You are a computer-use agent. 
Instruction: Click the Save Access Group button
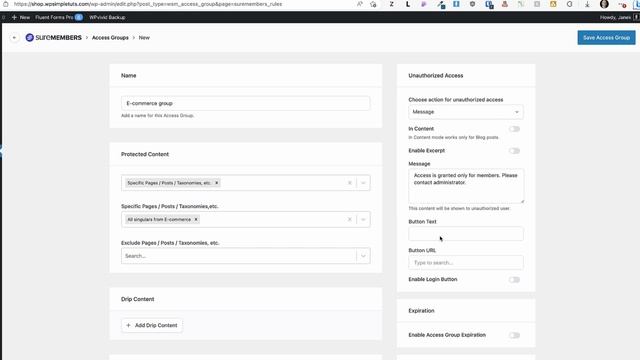coord(606,38)
